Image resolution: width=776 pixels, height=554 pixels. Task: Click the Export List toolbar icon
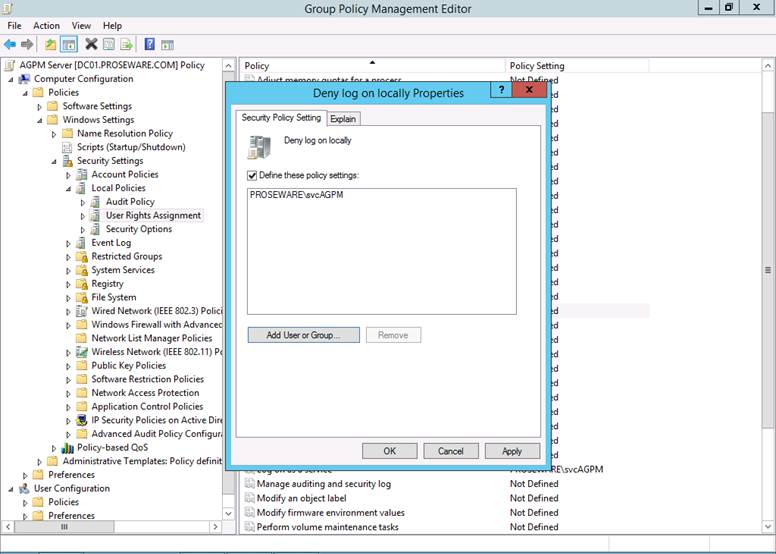tap(127, 44)
